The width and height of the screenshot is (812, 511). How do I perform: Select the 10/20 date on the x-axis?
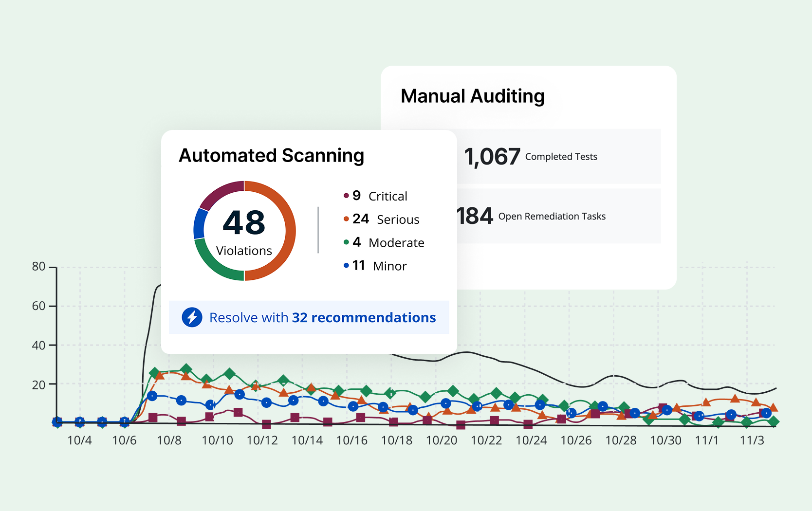click(x=442, y=440)
